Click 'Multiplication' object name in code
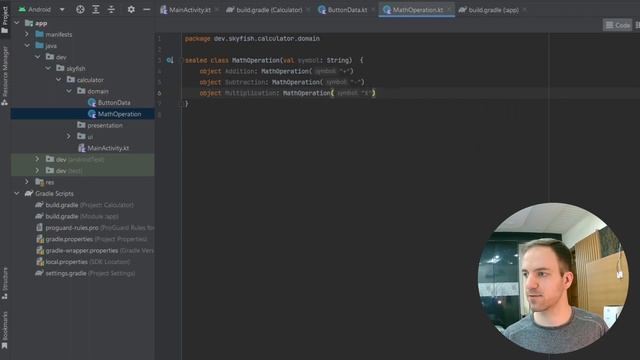This screenshot has height=360, width=640. [x=251, y=93]
